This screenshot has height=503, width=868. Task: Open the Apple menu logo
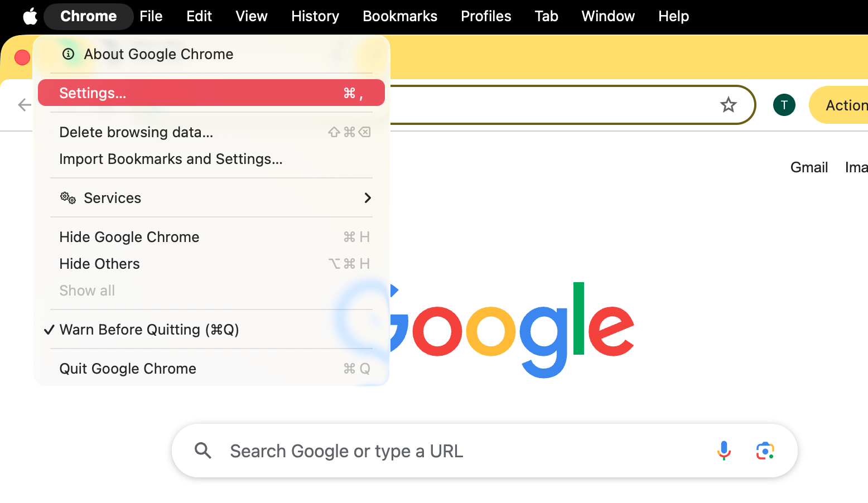(30, 16)
